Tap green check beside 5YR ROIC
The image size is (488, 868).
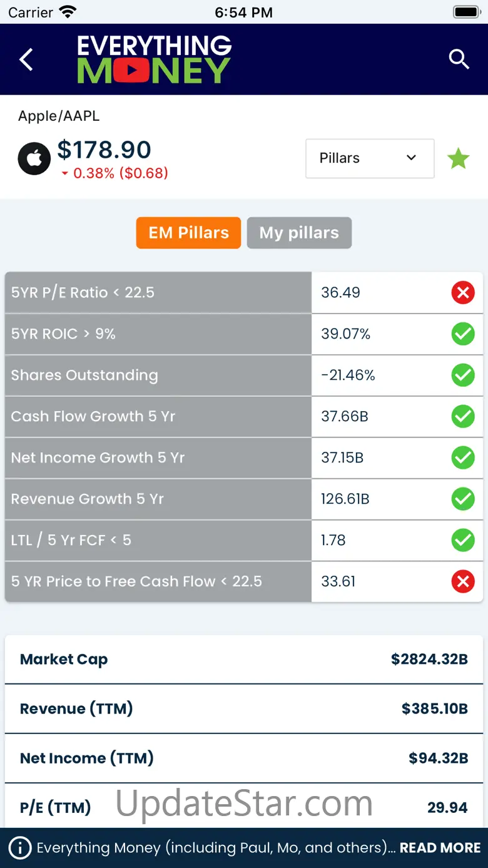pos(463,334)
